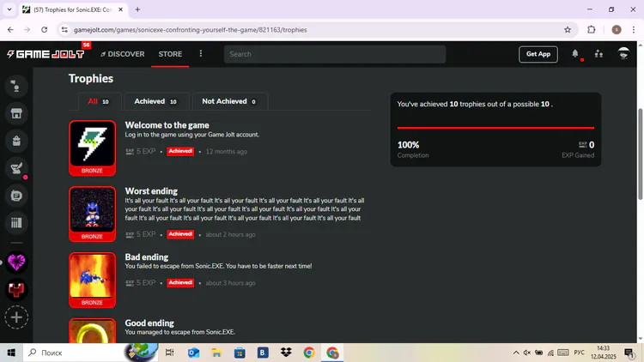Open the red pixel community icon

click(x=16, y=290)
